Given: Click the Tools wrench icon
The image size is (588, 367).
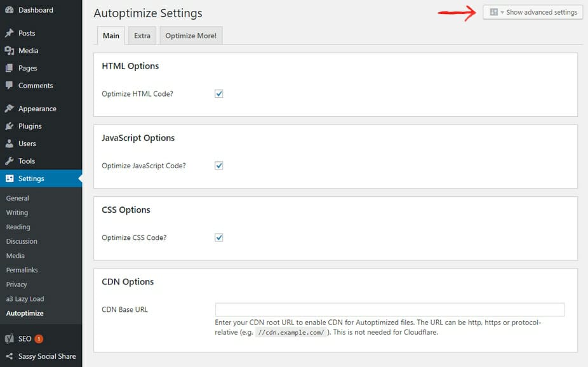Looking at the screenshot, I should [9, 161].
